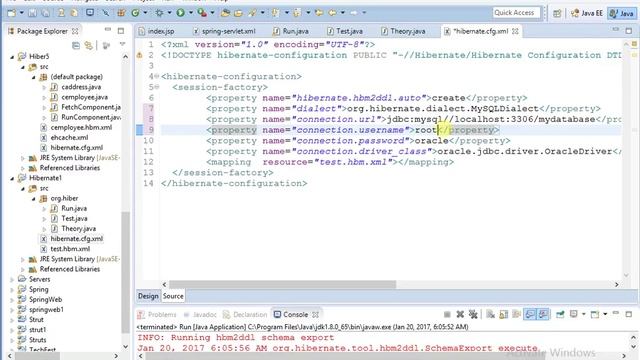This screenshot has height=360, width=640.
Task: Select FetchComponent.java in Package Explorer
Action: tap(91, 107)
